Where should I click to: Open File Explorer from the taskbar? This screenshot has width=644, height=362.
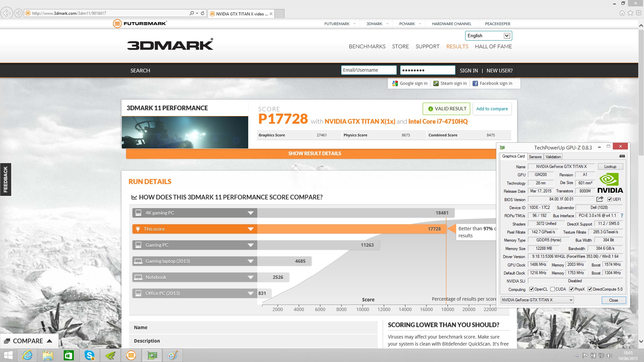coord(48,355)
